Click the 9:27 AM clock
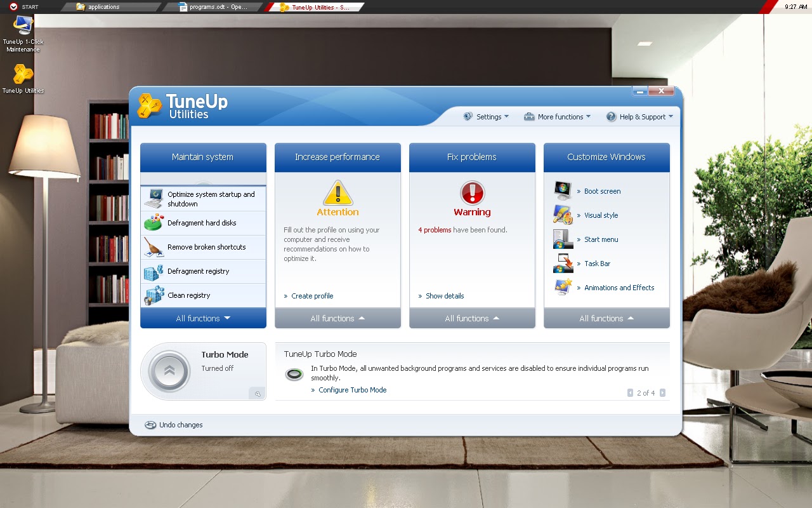The height and width of the screenshot is (508, 812). 796,7
